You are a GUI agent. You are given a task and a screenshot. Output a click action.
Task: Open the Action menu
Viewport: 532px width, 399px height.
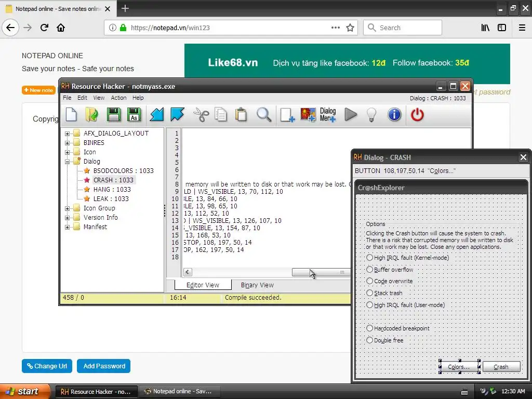click(118, 98)
